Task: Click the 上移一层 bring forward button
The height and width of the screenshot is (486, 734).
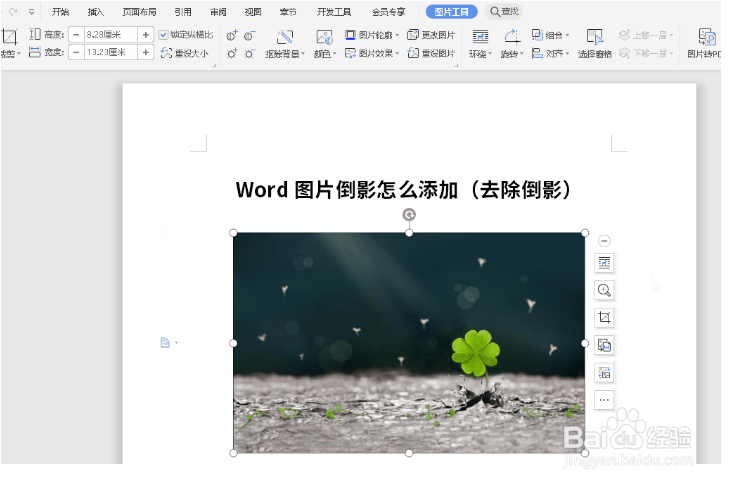Action: pos(646,35)
